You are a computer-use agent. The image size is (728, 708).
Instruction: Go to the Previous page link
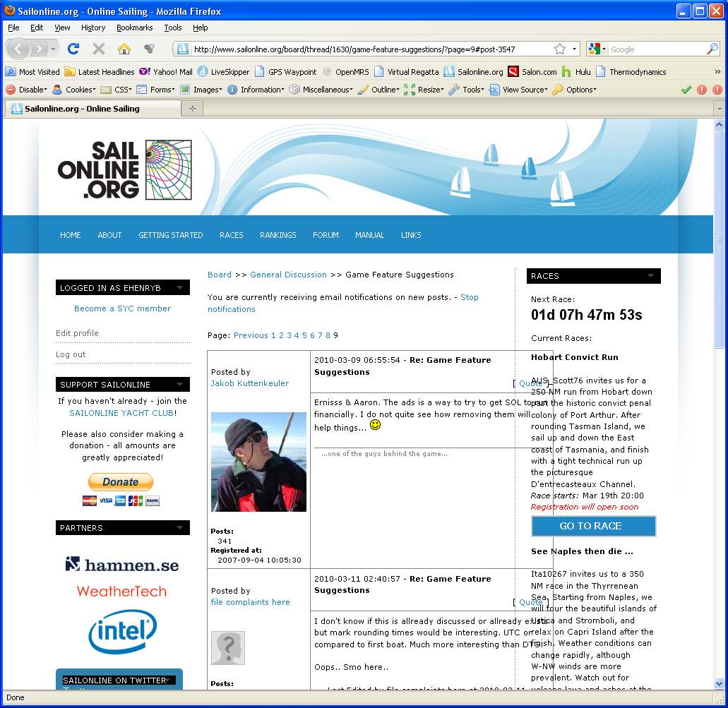point(251,335)
